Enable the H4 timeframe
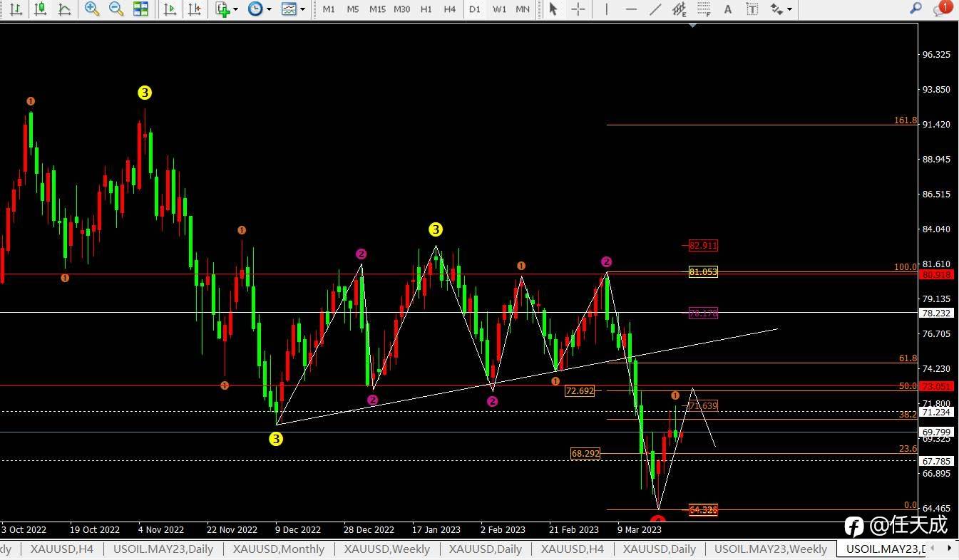Screen dimensions: 959x560 click(x=450, y=9)
